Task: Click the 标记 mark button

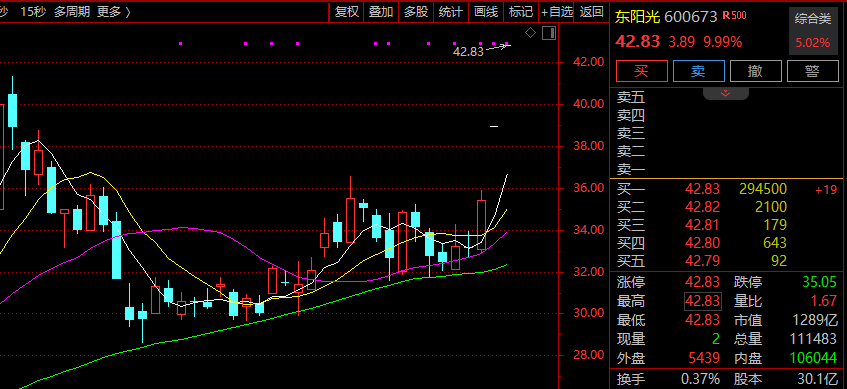Action: 521,12
